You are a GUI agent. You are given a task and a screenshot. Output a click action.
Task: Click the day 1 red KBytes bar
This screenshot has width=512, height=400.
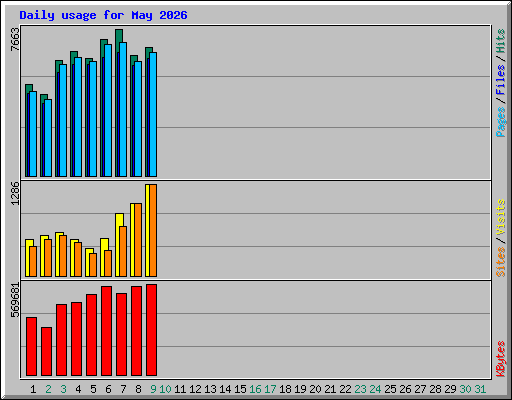(31, 346)
